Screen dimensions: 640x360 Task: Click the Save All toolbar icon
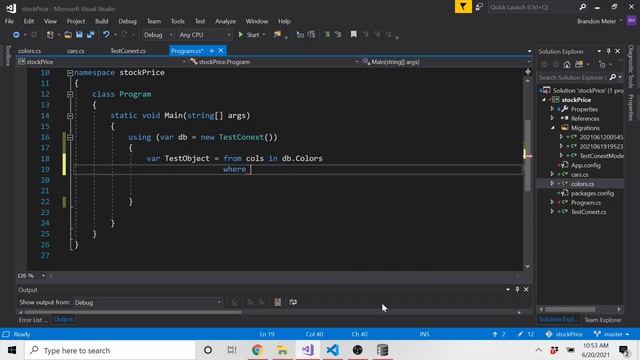(x=90, y=35)
